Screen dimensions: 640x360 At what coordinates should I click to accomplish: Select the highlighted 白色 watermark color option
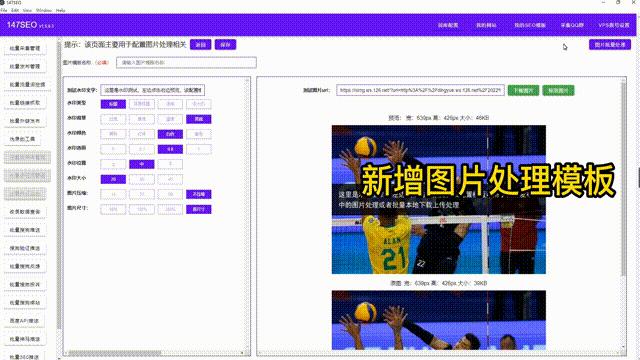point(170,134)
